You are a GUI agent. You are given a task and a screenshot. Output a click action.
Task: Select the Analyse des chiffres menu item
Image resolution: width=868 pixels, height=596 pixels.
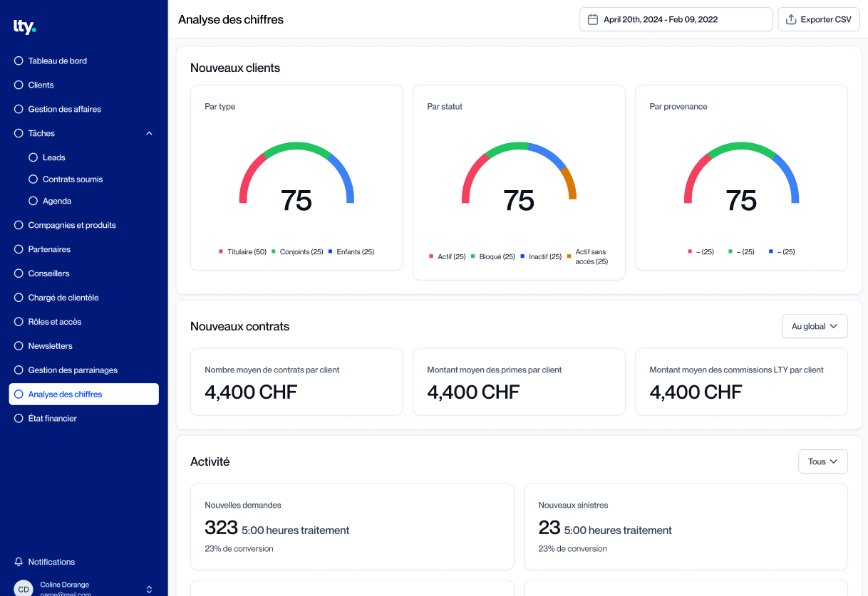(84, 394)
